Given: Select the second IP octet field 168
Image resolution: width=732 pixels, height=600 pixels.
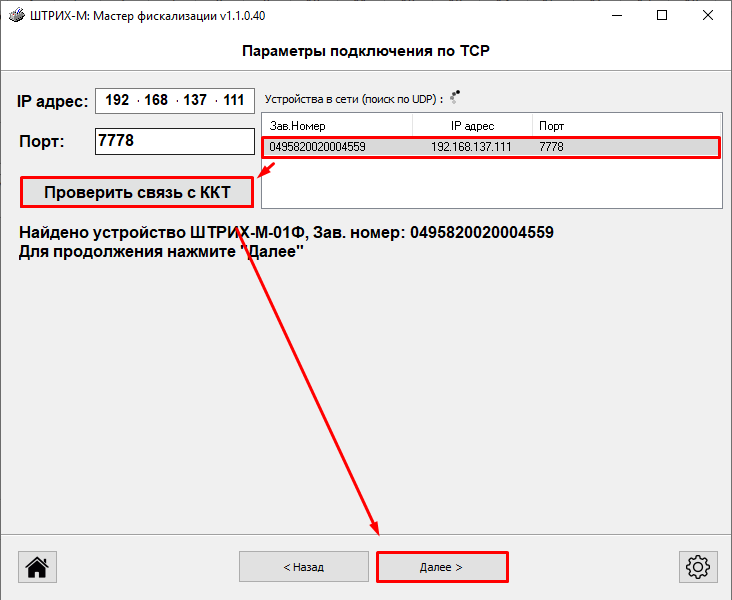Looking at the screenshot, I should point(155,101).
